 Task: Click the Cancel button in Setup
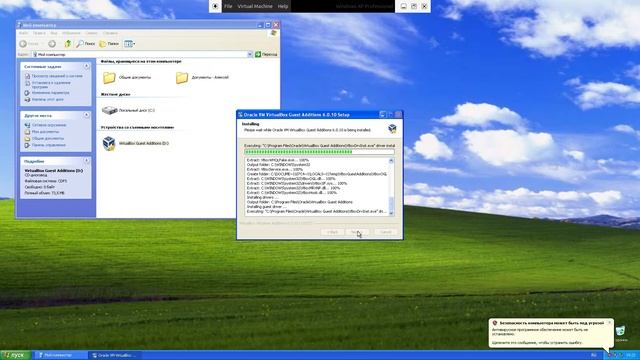tap(385, 232)
